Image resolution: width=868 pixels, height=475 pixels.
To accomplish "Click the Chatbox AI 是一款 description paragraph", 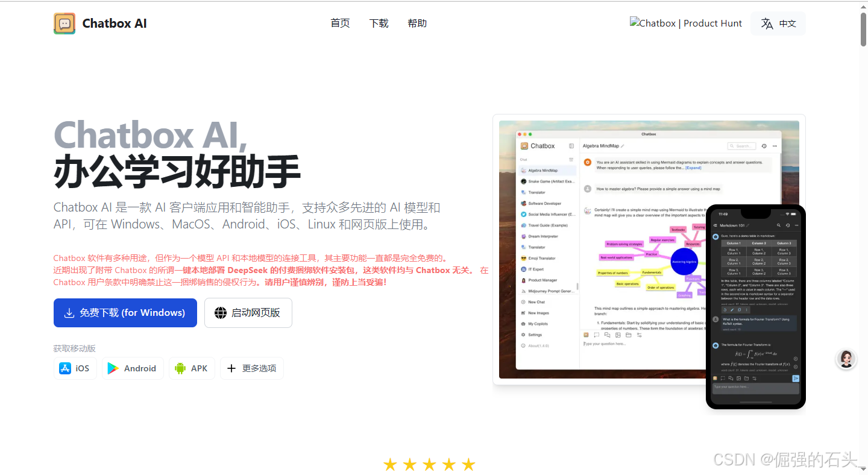I will pos(247,216).
